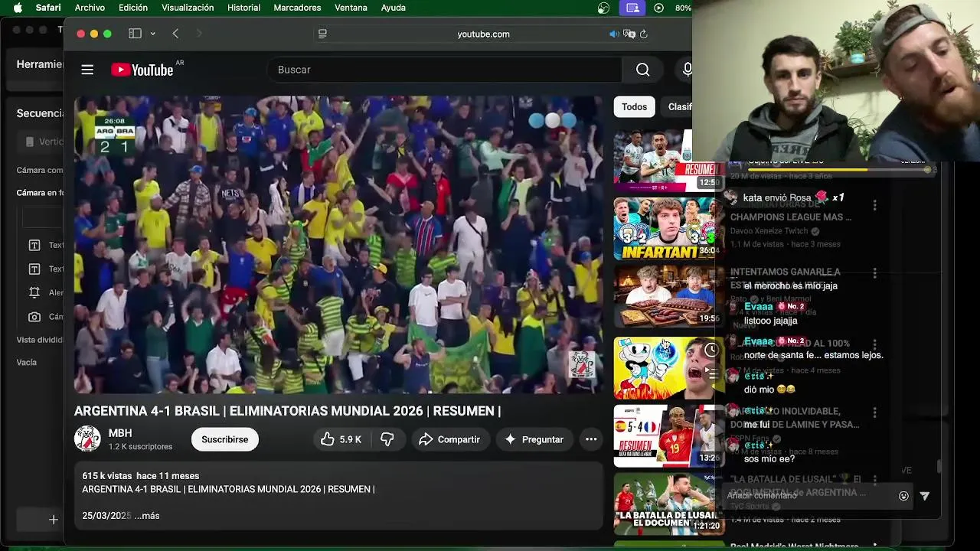Open the MBH channel avatar
The height and width of the screenshot is (551, 980).
(87, 439)
